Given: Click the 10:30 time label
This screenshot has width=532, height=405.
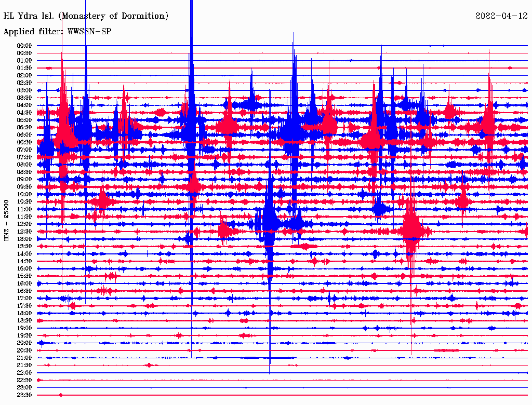Looking at the screenshot, I should point(24,202).
